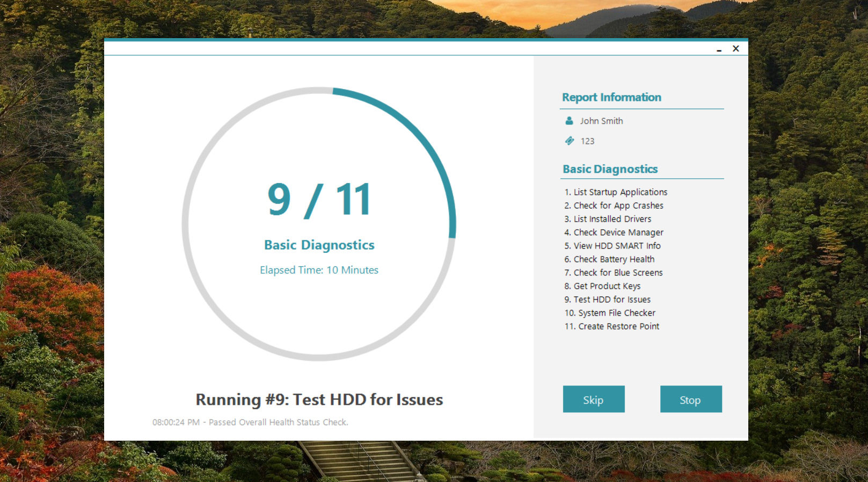This screenshot has height=482, width=868.
Task: Click the user icon beside John Smith
Action: pyautogui.click(x=569, y=121)
